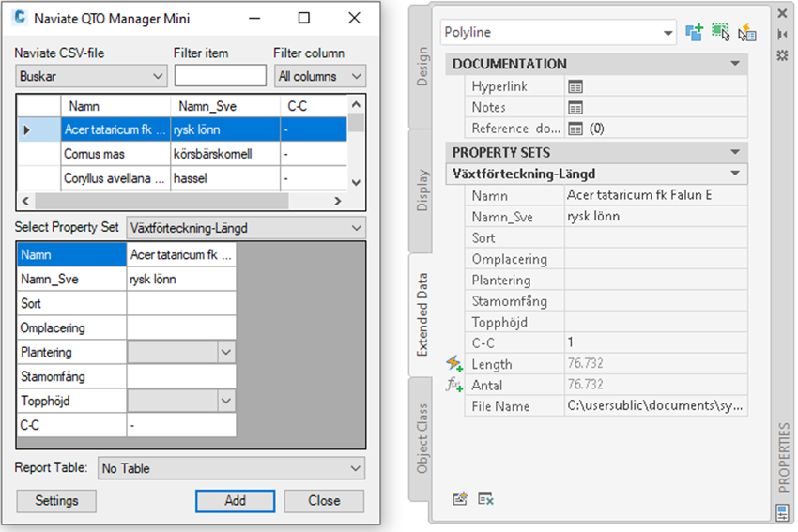Viewport: 798px width, 532px height.
Task: Click the File Name path value
Action: pos(655,406)
